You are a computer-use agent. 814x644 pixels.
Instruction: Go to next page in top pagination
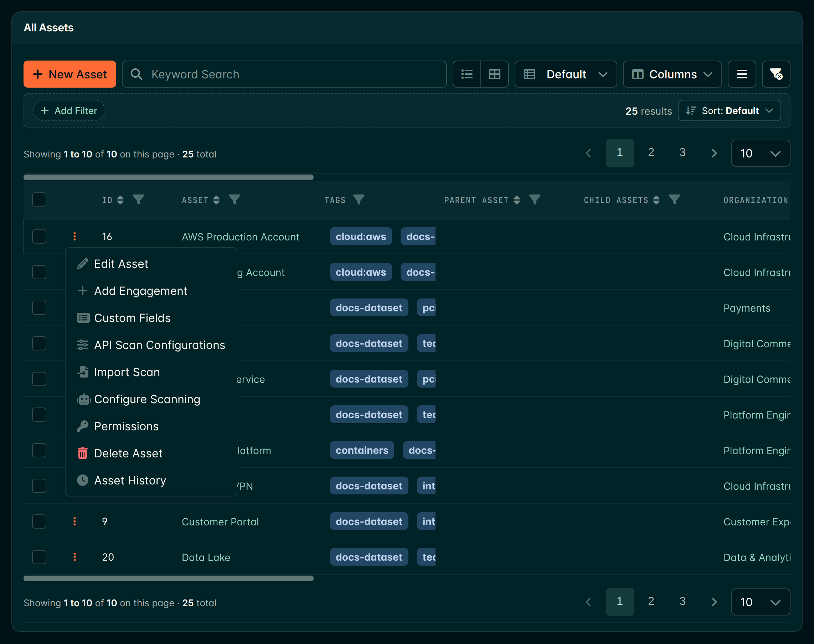coord(713,153)
